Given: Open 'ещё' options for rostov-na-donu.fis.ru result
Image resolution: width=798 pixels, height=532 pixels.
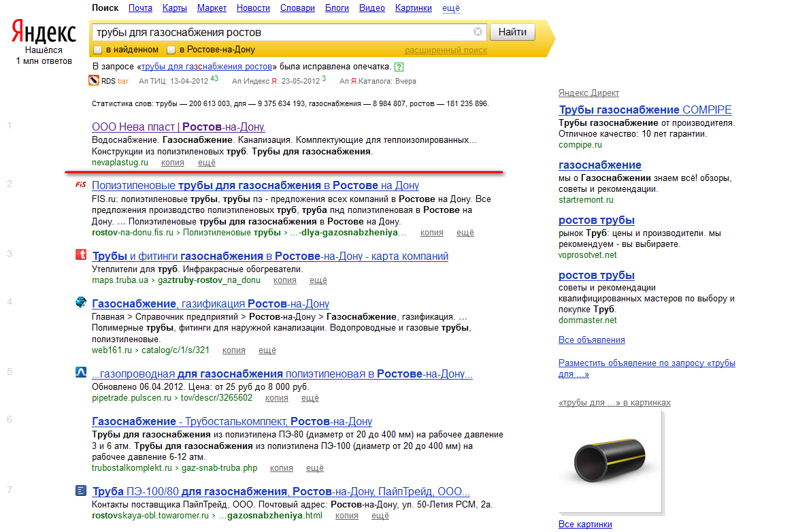Looking at the screenshot, I should pos(465,233).
